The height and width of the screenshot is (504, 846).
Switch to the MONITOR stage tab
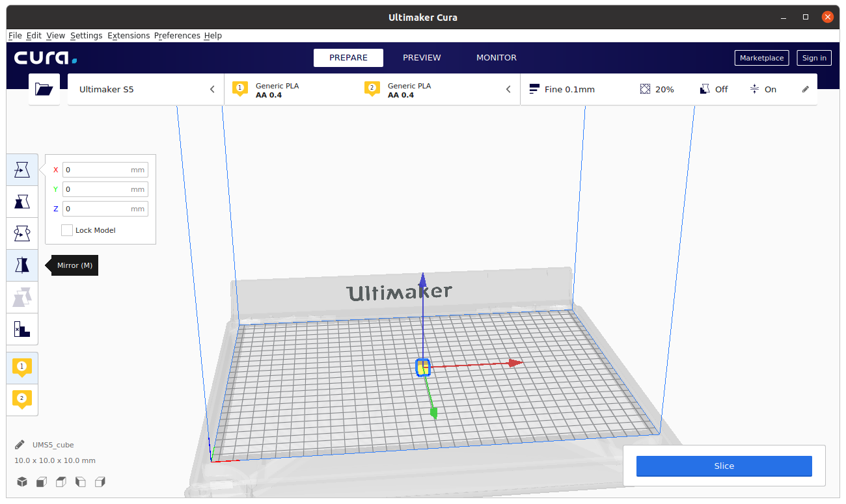[x=497, y=58]
